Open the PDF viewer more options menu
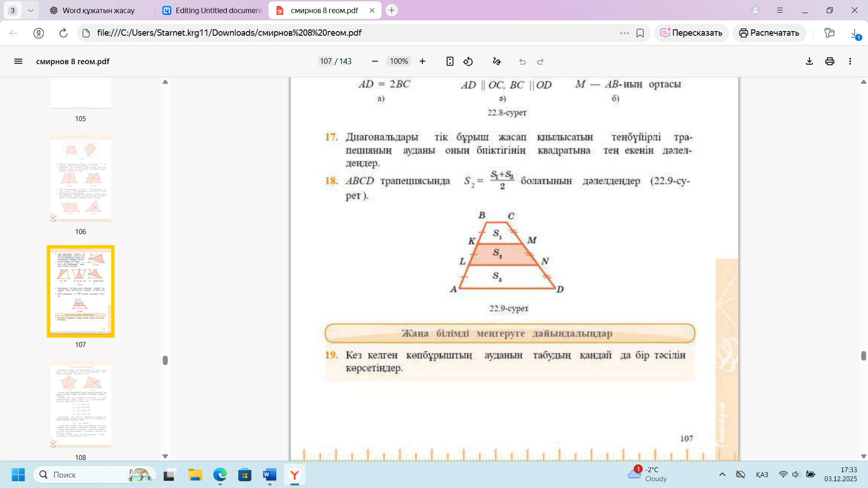The height and width of the screenshot is (488, 868). (850, 61)
